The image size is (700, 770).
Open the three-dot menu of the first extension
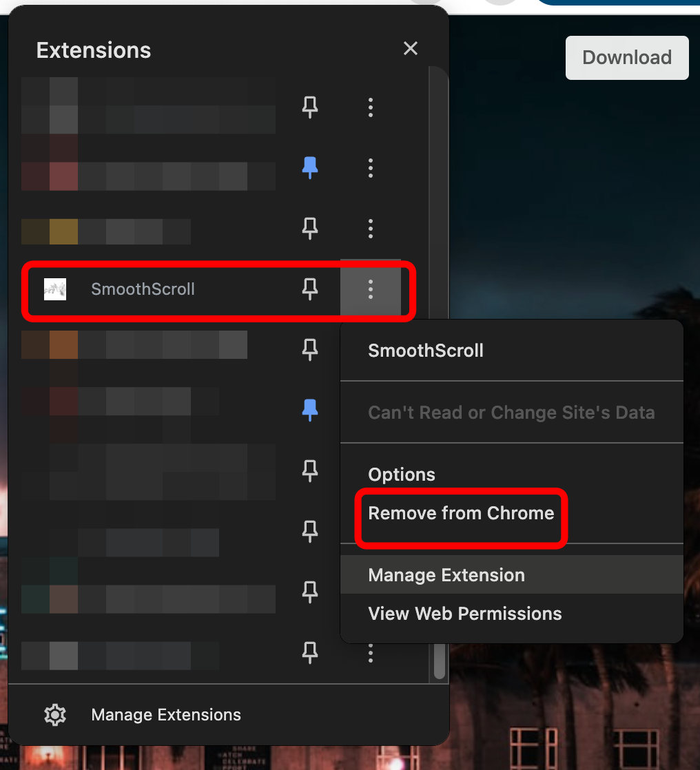pos(371,107)
